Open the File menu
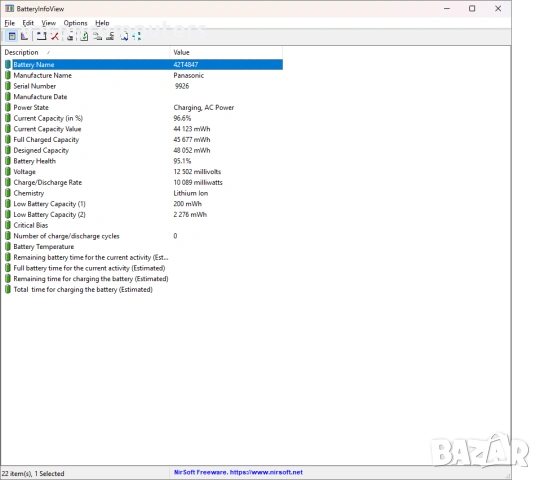Viewport: 541px width, 480px height. [9, 23]
